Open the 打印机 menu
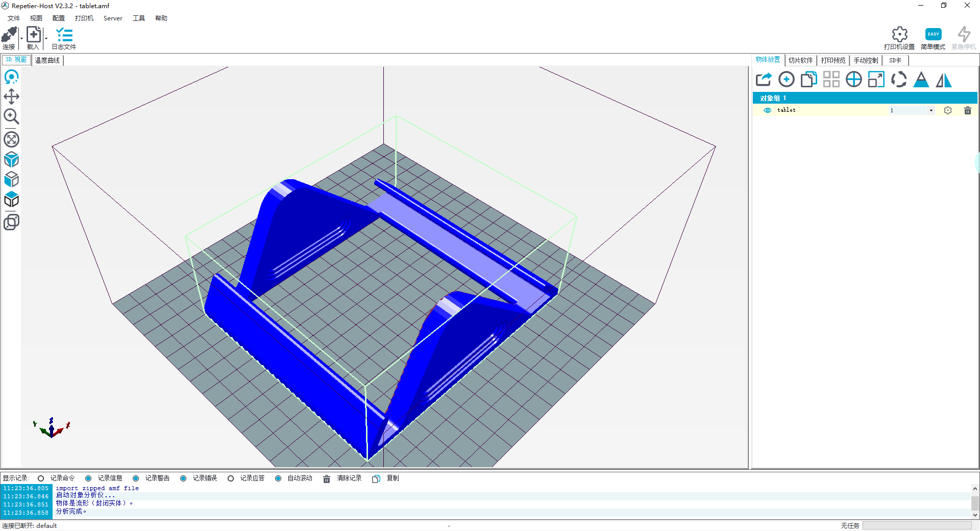 coord(84,18)
